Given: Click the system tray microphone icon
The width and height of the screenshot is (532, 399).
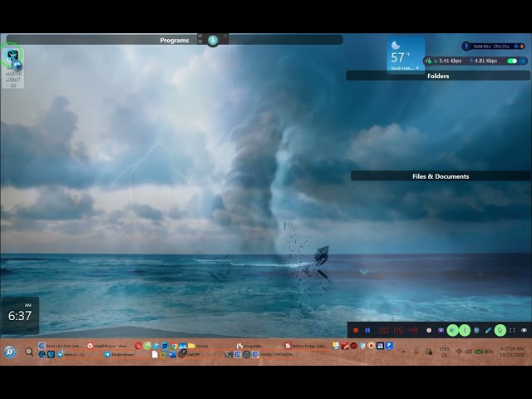Looking at the screenshot, I should 416,352.
